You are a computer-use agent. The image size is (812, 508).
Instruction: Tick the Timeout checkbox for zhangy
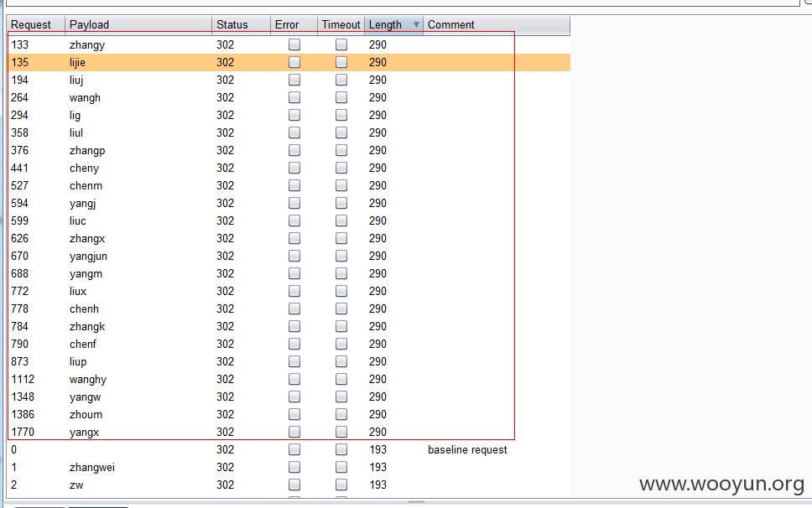341,44
